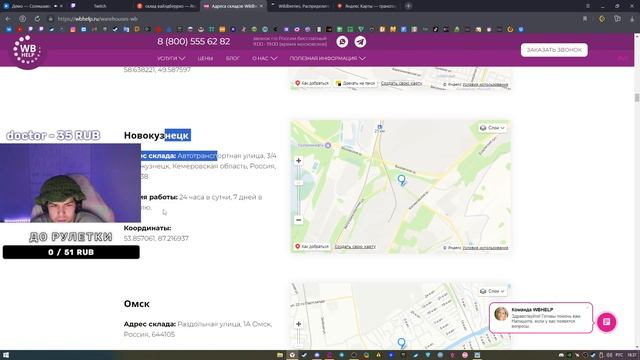Open the pink chat widget button
The width and height of the screenshot is (640, 360).
[607, 322]
